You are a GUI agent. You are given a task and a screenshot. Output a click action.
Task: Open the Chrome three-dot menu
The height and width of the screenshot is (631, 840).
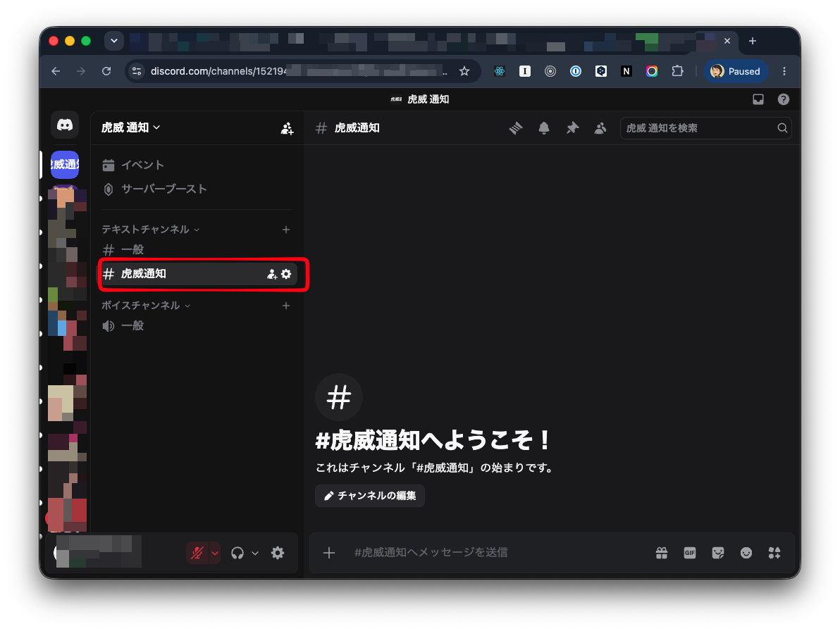(784, 71)
